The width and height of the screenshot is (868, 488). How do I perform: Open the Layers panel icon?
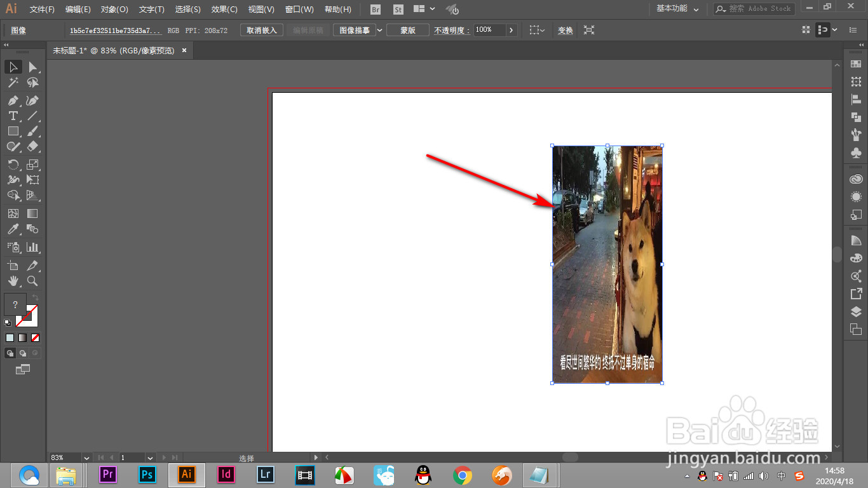[x=856, y=312]
